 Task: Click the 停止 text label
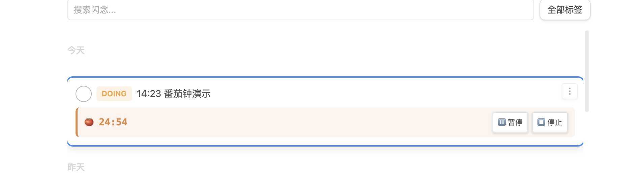point(555,122)
